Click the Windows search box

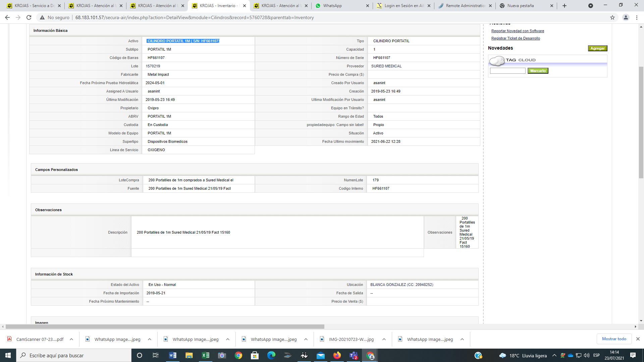tap(74, 355)
